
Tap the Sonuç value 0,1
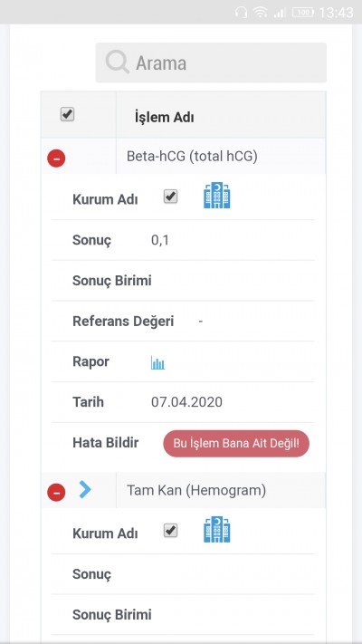coord(160,240)
